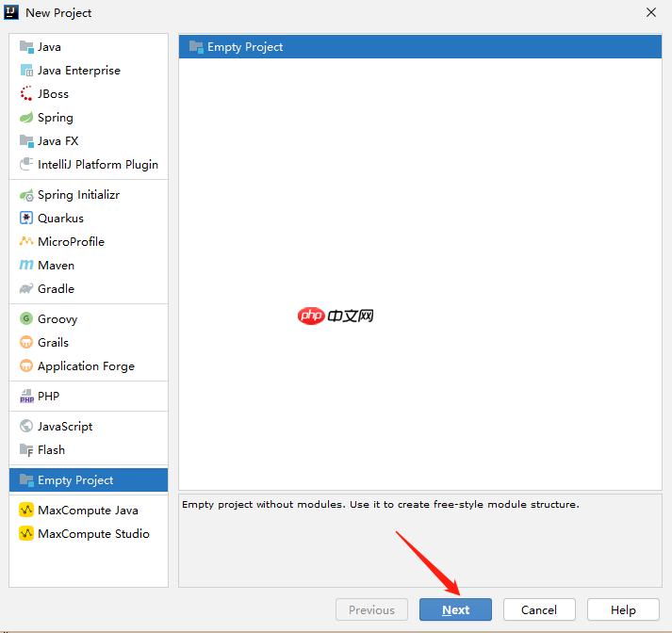The height and width of the screenshot is (633, 672).
Task: Select MaxCompute Studio text label
Action: [94, 534]
